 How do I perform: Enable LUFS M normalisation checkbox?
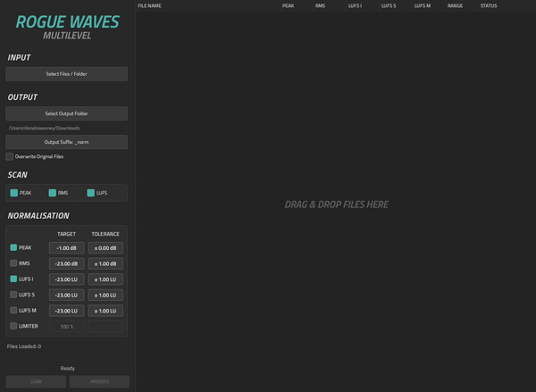13,311
